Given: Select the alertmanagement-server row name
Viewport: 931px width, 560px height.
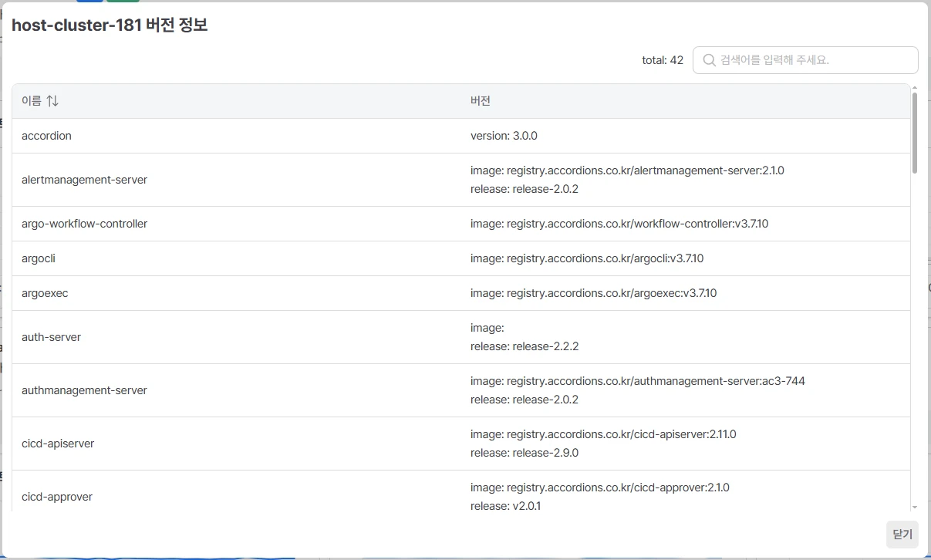Looking at the screenshot, I should click(x=84, y=180).
